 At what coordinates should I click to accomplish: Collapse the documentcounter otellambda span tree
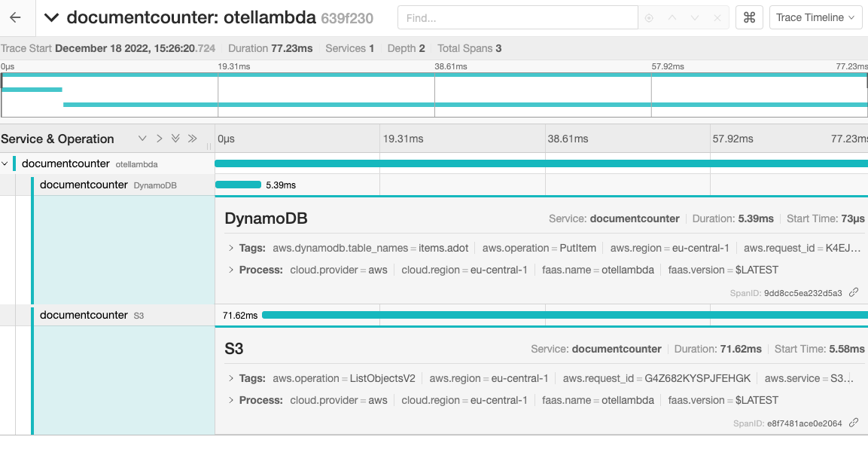coord(5,164)
